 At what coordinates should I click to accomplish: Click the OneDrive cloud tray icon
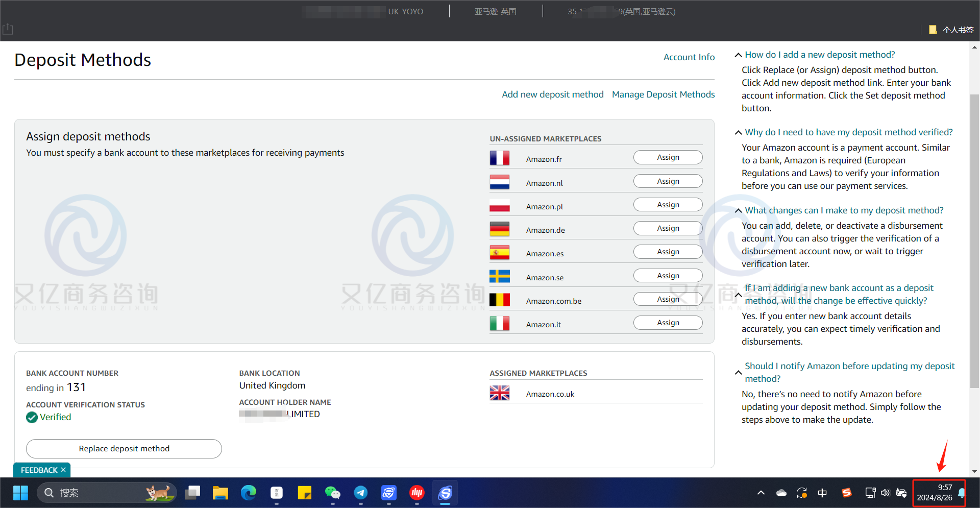tap(781, 493)
